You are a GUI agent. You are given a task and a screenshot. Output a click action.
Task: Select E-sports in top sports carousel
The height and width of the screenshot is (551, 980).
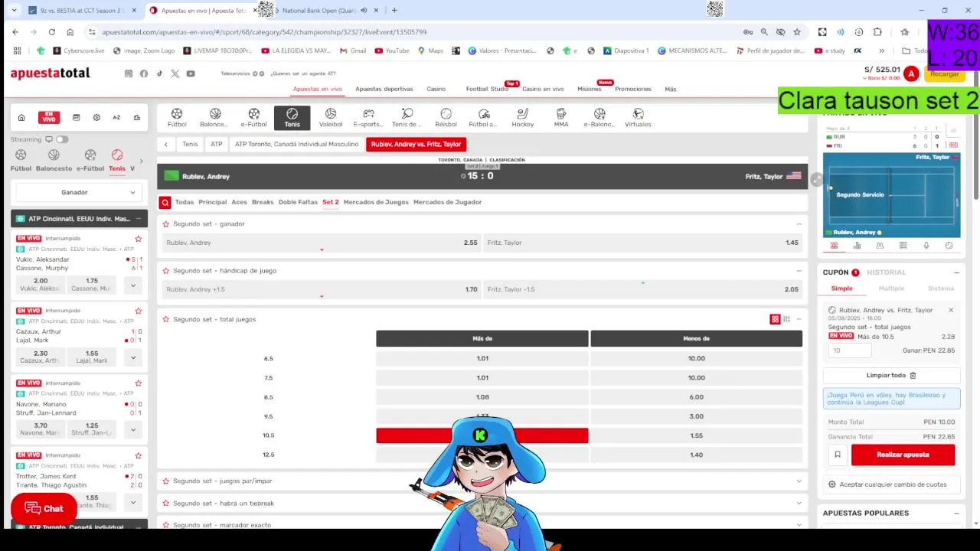369,118
